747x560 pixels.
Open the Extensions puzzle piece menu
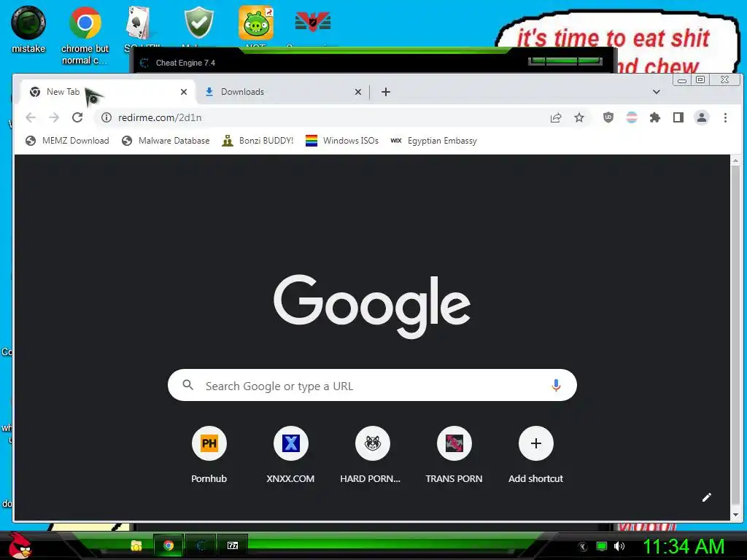655,117
